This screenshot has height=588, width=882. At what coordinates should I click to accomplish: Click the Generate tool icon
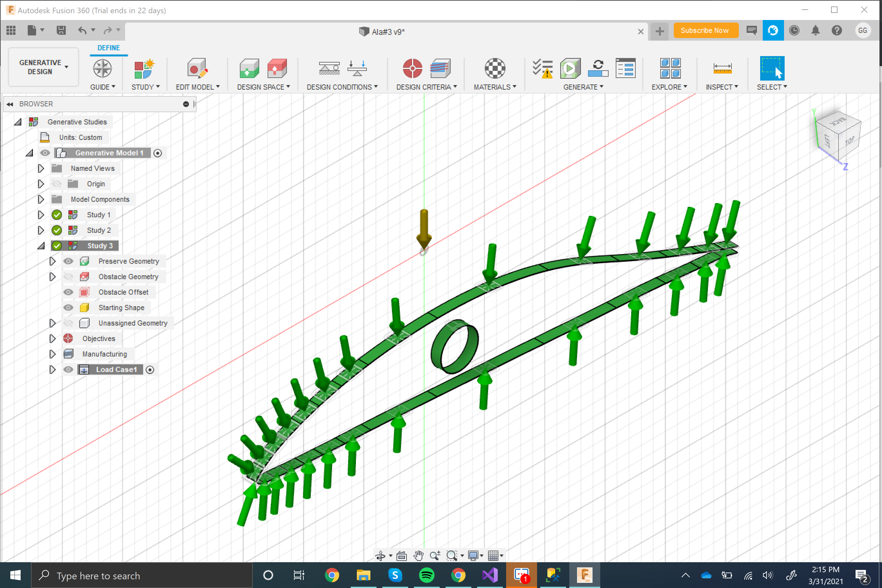[x=570, y=69]
